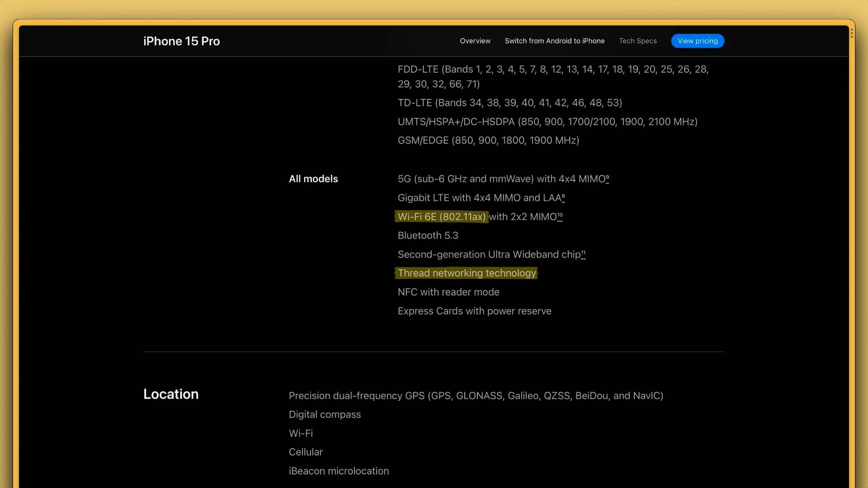Open footnote 10 after Wi-Fi 2x2 MIMO
This screenshot has width=868, height=488.
560,216
